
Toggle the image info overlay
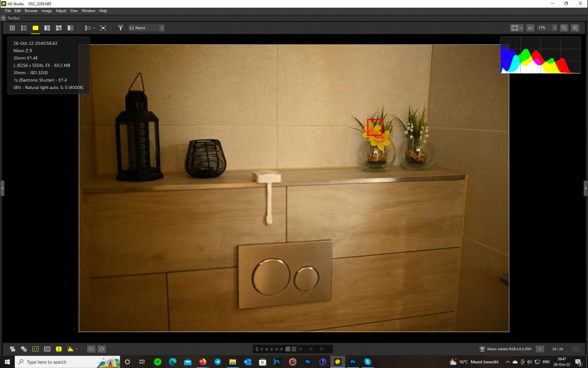58,349
